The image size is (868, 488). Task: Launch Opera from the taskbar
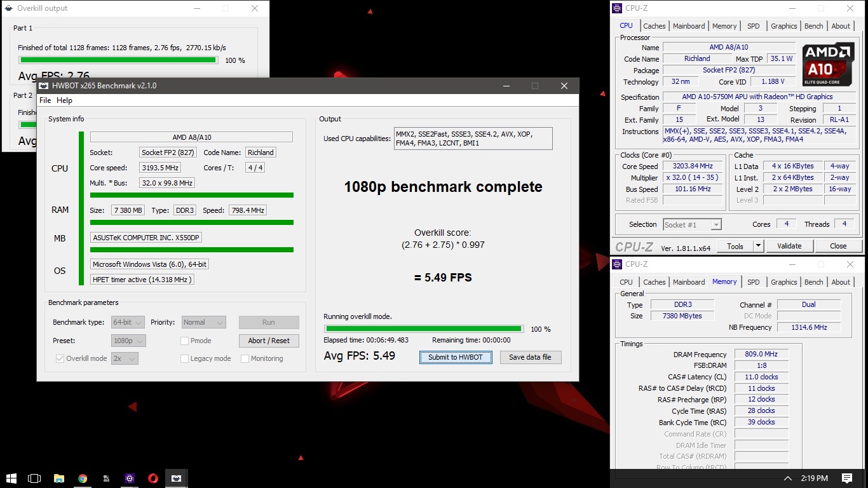tap(153, 478)
